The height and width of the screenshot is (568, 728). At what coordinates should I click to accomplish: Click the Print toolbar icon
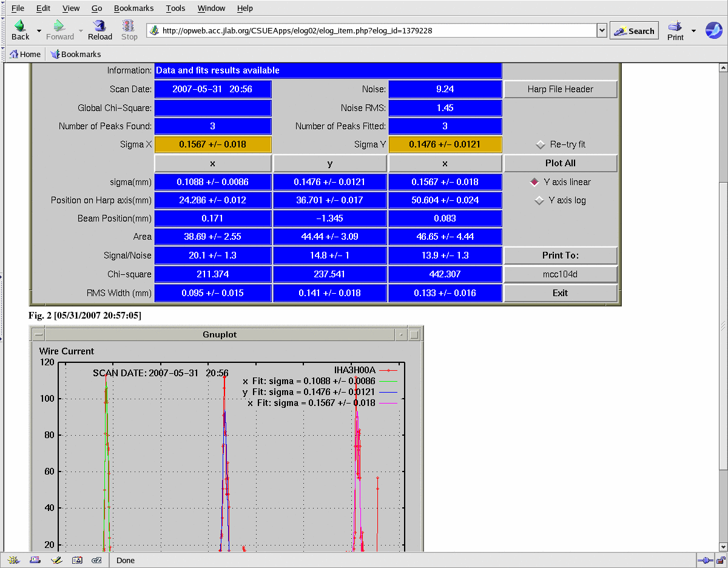[x=675, y=25]
